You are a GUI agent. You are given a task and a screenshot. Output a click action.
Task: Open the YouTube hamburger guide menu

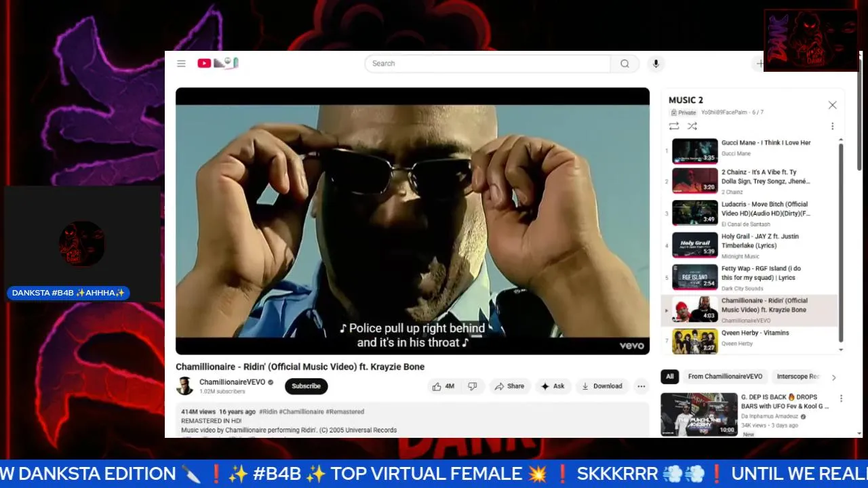[x=181, y=64]
